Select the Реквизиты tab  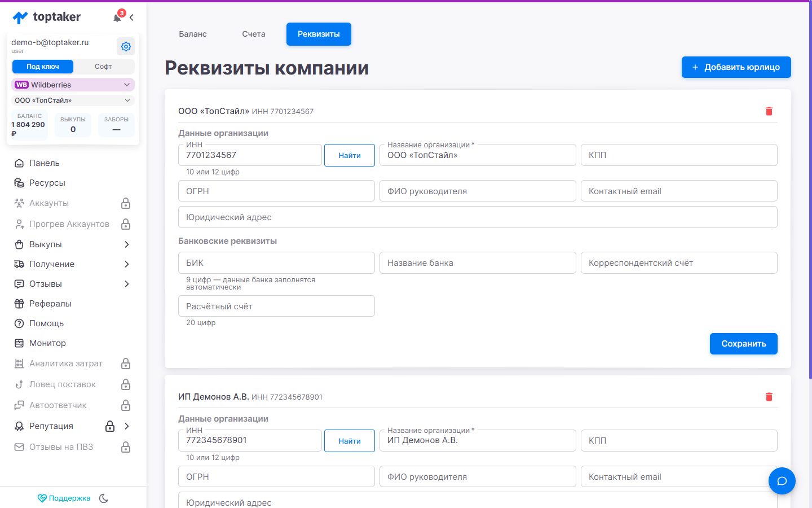[x=319, y=34]
